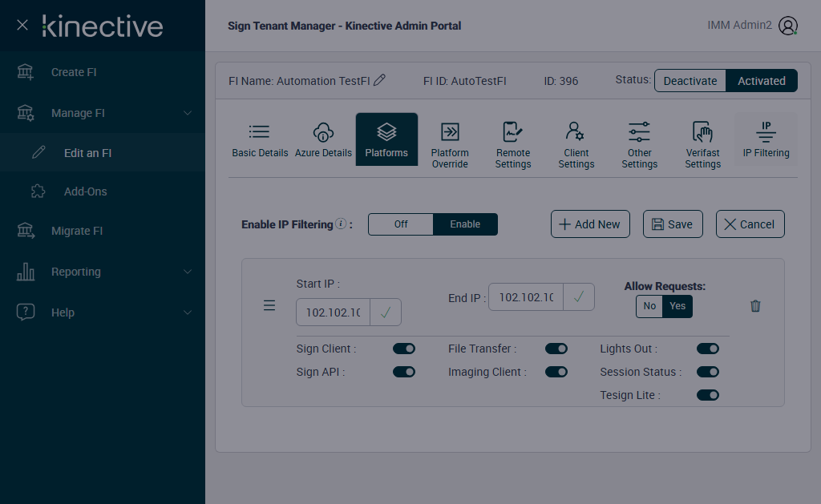The width and height of the screenshot is (821, 504).
Task: Click the Cancel button
Action: pos(750,224)
